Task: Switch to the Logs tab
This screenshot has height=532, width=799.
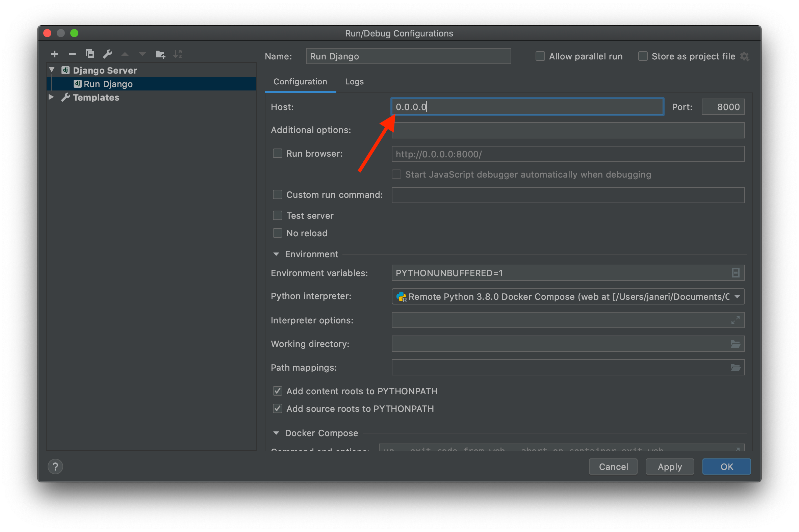Action: (x=354, y=81)
